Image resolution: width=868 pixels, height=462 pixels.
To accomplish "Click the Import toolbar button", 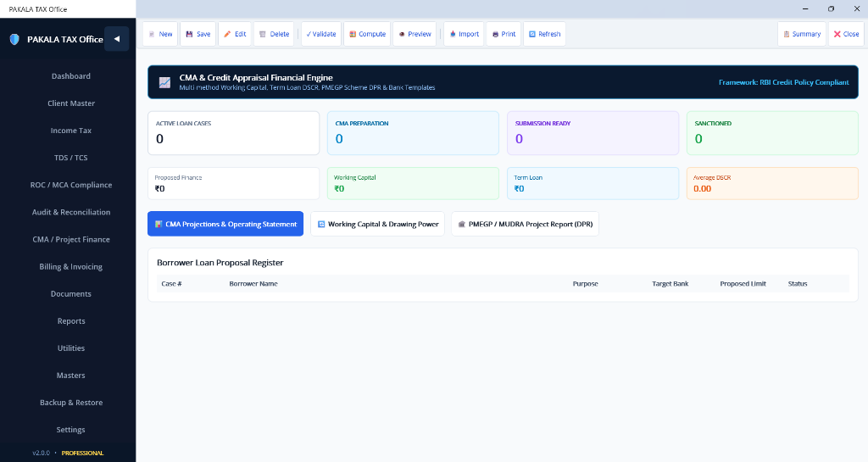I will [464, 34].
